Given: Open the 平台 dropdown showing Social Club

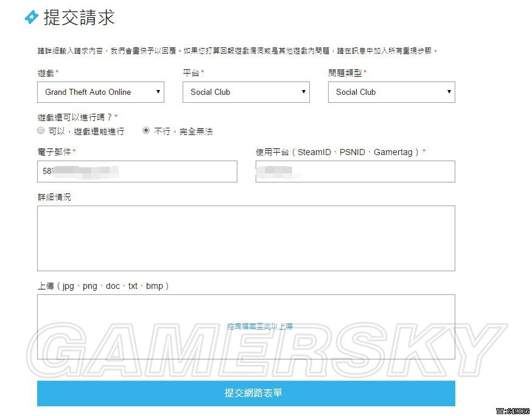Looking at the screenshot, I should [x=246, y=92].
